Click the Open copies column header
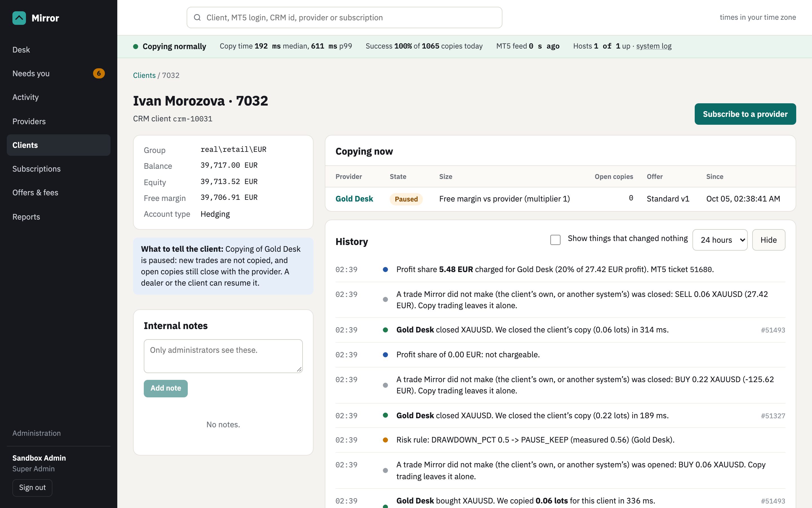This screenshot has height=508, width=812. coord(614,177)
